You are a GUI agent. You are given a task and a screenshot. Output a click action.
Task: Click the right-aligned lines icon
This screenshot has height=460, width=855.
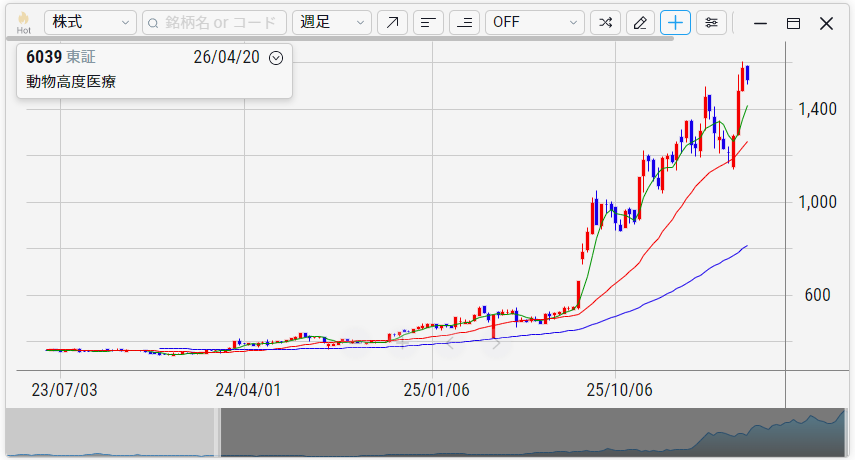click(464, 22)
